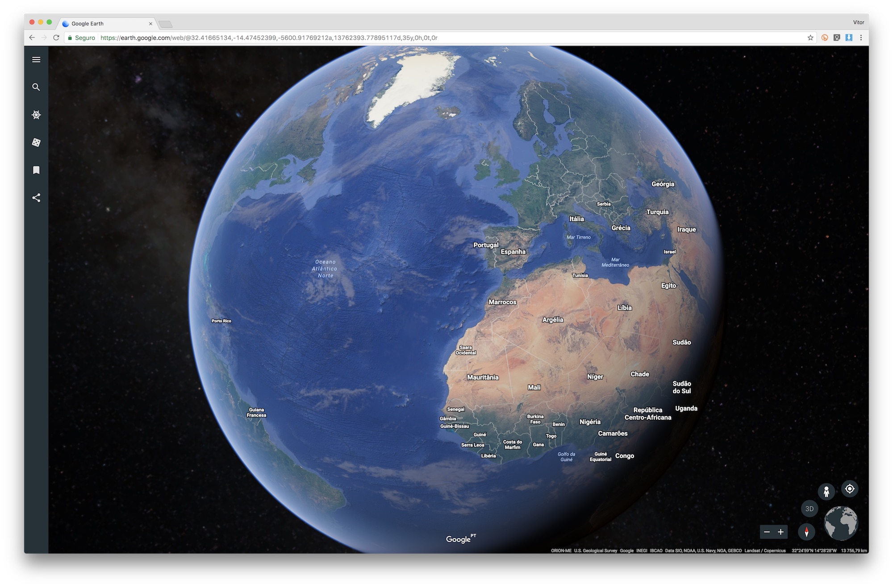
Task: Click the Mar Mediterrâneo label
Action: coord(615,262)
